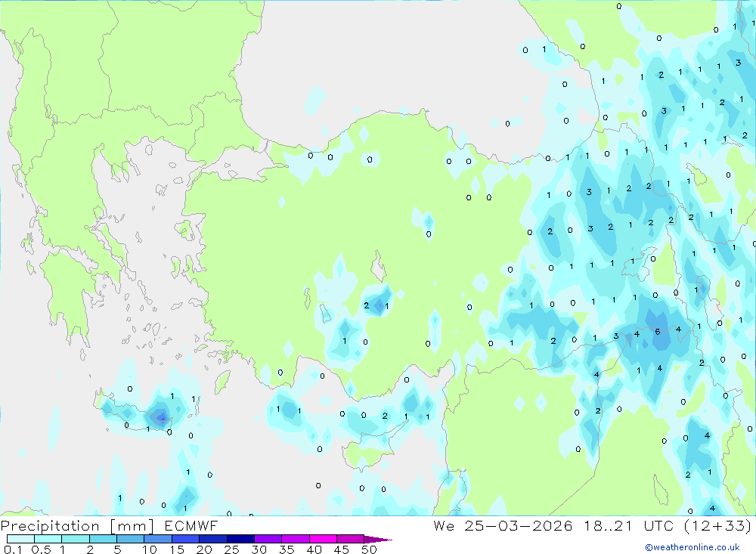The image size is (756, 554).
Task: Click the "15" legend scale label
Action: pyautogui.click(x=177, y=549)
